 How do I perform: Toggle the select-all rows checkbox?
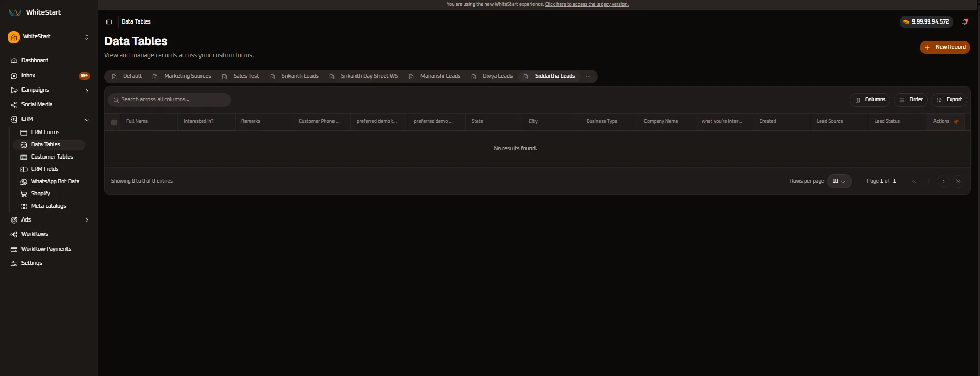pos(114,122)
